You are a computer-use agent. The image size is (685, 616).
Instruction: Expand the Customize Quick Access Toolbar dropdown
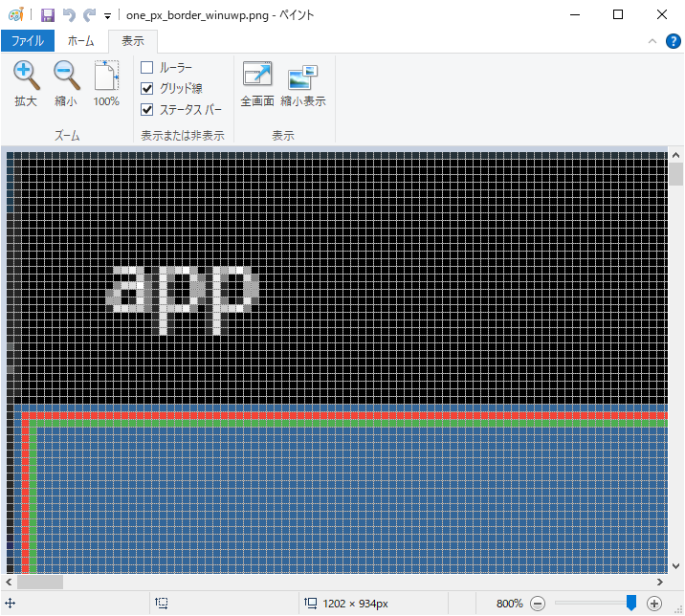tap(107, 16)
